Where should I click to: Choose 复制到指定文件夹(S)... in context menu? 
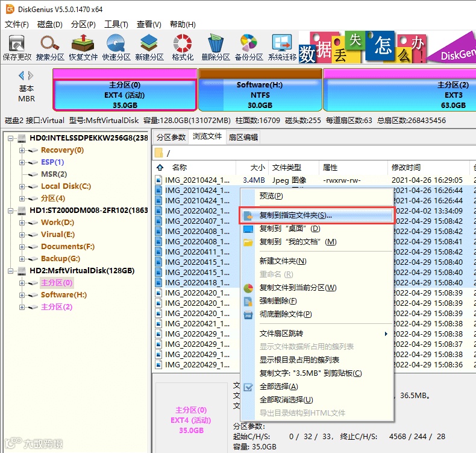click(317, 216)
